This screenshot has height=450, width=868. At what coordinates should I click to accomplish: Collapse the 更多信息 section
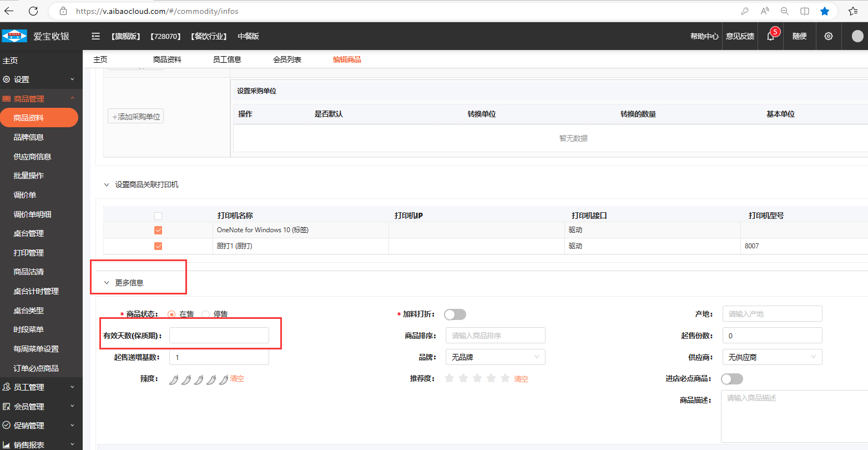[107, 283]
